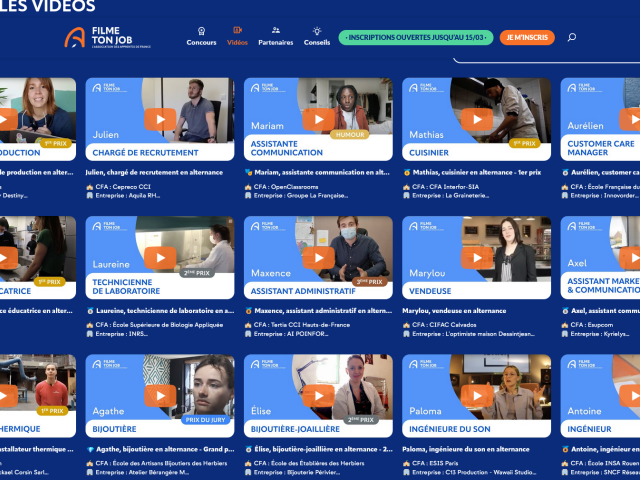
Task: Play Laureine's technicienne de laboratoire video
Action: 160,258
